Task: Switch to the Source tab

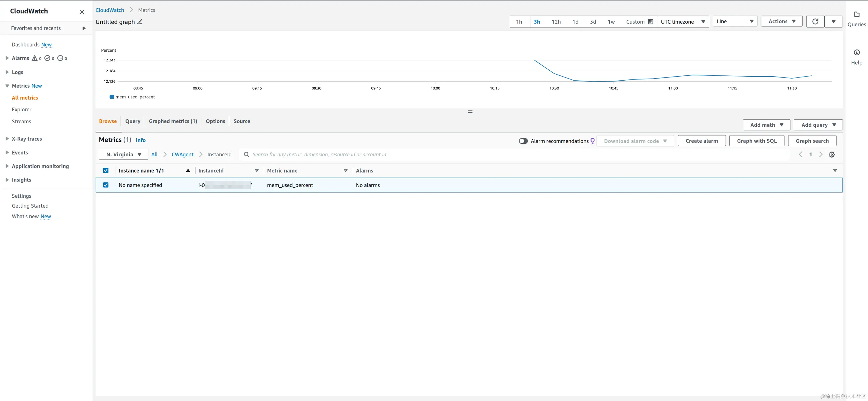Action: click(x=242, y=121)
